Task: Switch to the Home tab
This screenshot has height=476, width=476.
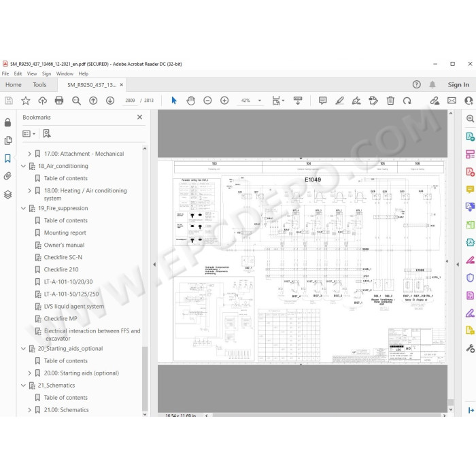Action: tap(14, 85)
